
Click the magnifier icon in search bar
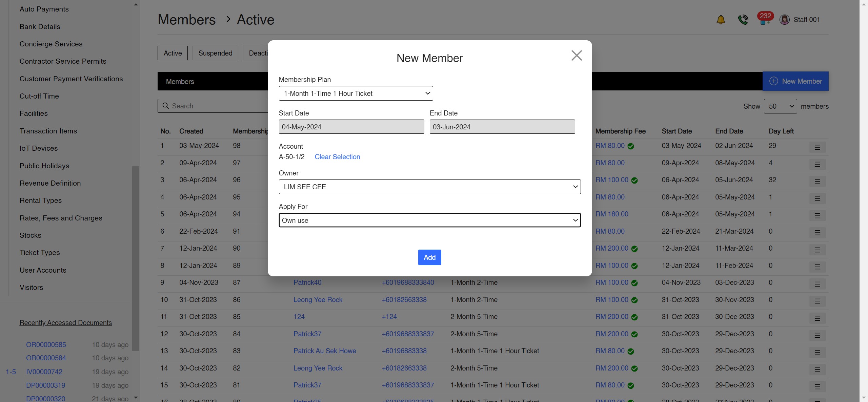click(166, 106)
